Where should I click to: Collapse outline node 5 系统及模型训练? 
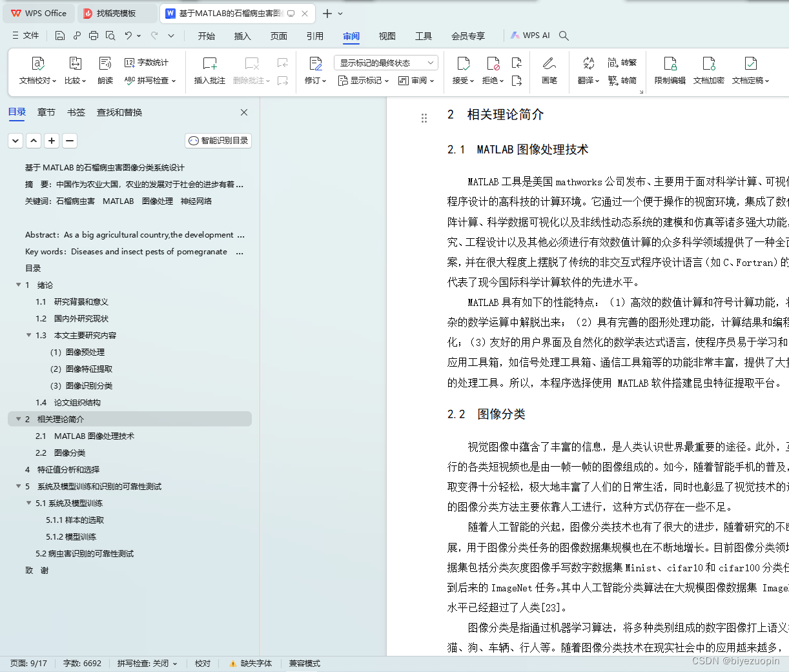tap(18, 486)
